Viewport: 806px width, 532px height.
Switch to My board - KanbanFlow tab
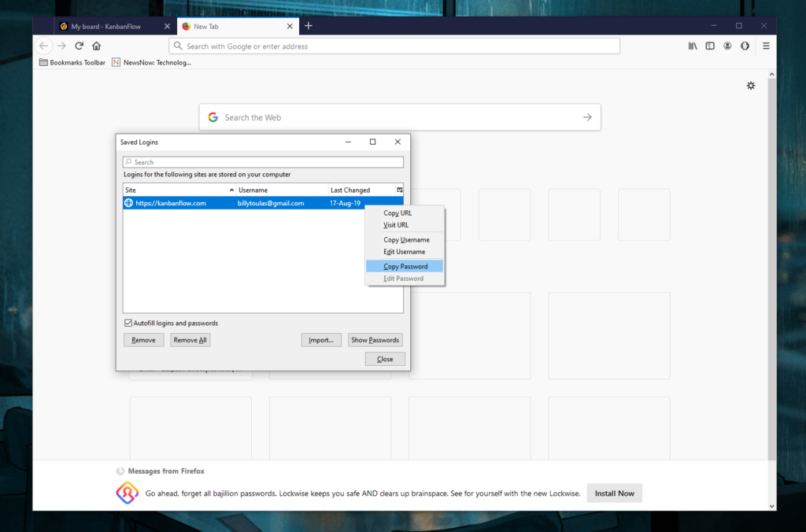pos(114,26)
